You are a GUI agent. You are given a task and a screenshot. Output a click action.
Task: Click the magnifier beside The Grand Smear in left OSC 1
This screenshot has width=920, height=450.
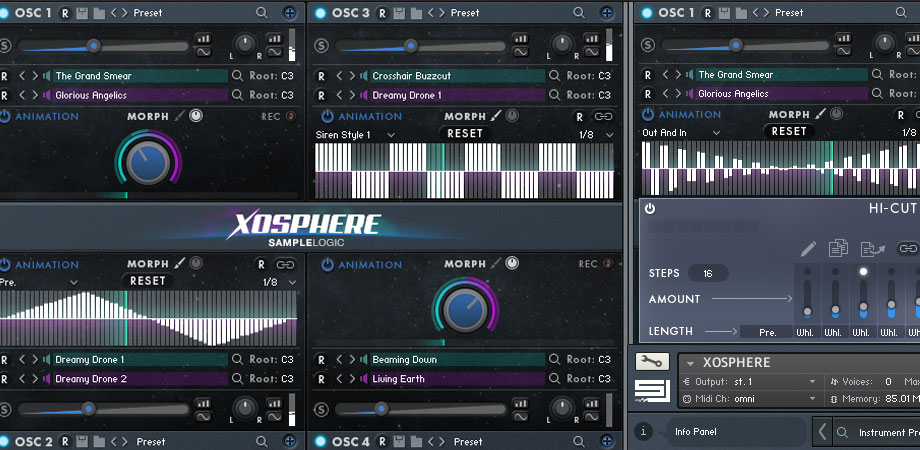coord(237,76)
